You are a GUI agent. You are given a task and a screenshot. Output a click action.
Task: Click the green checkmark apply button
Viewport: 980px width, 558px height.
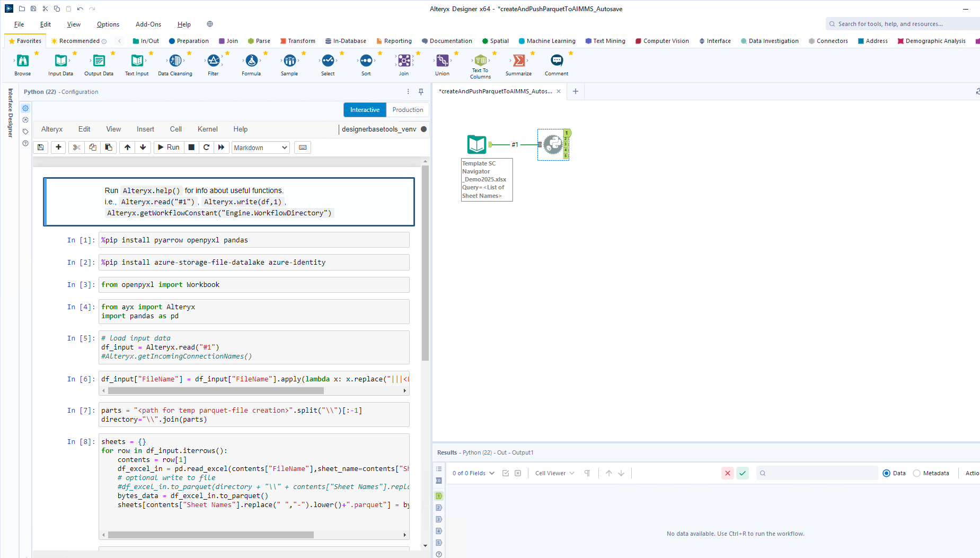pyautogui.click(x=743, y=473)
